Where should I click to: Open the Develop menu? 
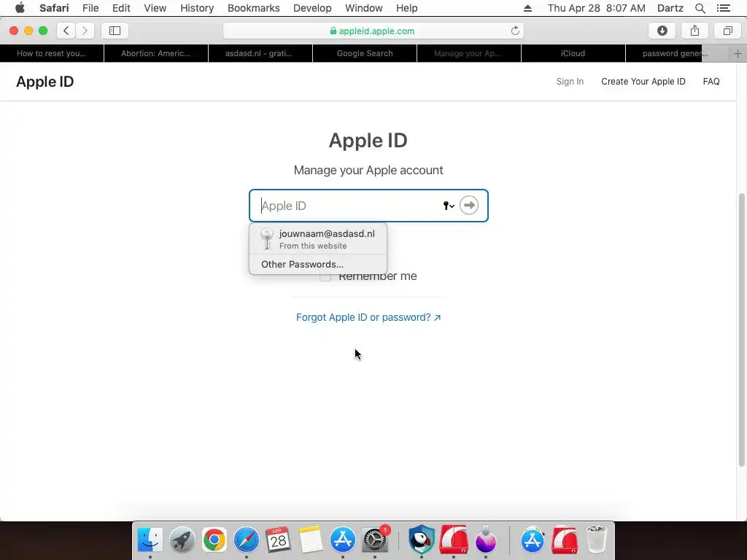coord(312,8)
